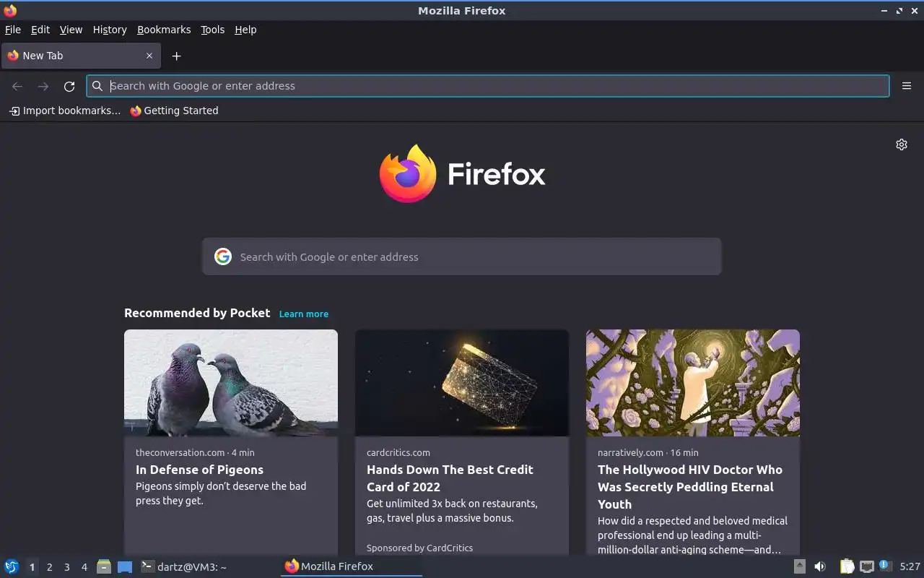Select workspace 1 in the pager
The image size is (924, 578).
coord(32,567)
